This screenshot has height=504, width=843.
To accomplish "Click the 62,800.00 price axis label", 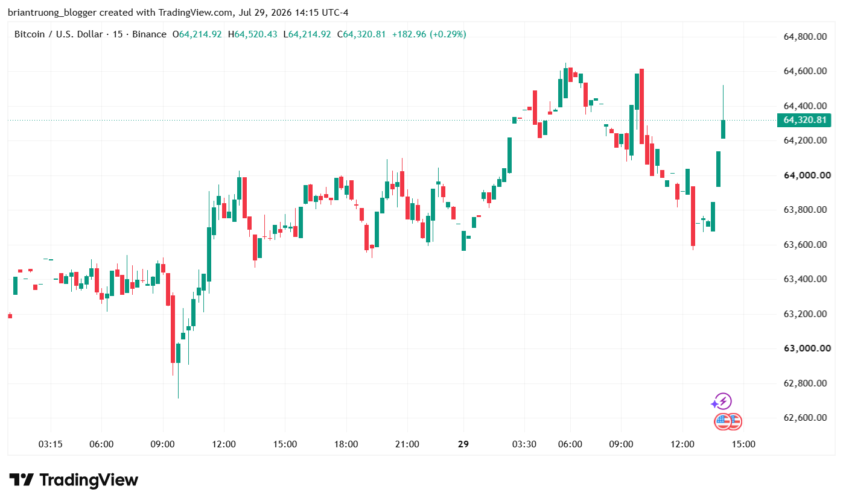I will pyautogui.click(x=804, y=383).
